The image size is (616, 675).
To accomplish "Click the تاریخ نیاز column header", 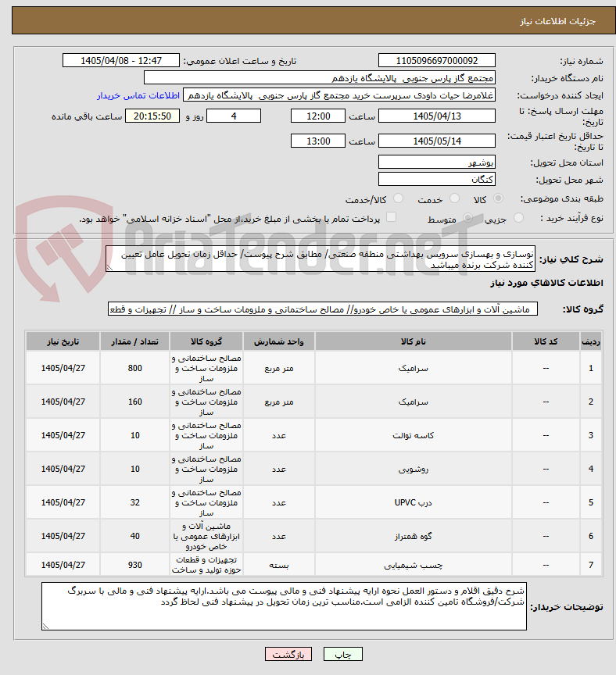I will coord(63,341).
